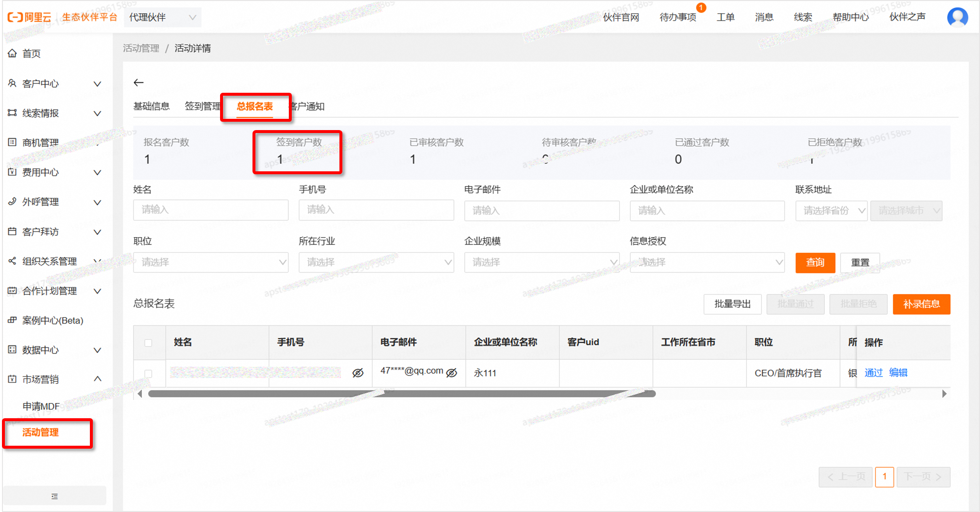
Task: Switch to the 基础信息 tab
Action: pyautogui.click(x=151, y=107)
